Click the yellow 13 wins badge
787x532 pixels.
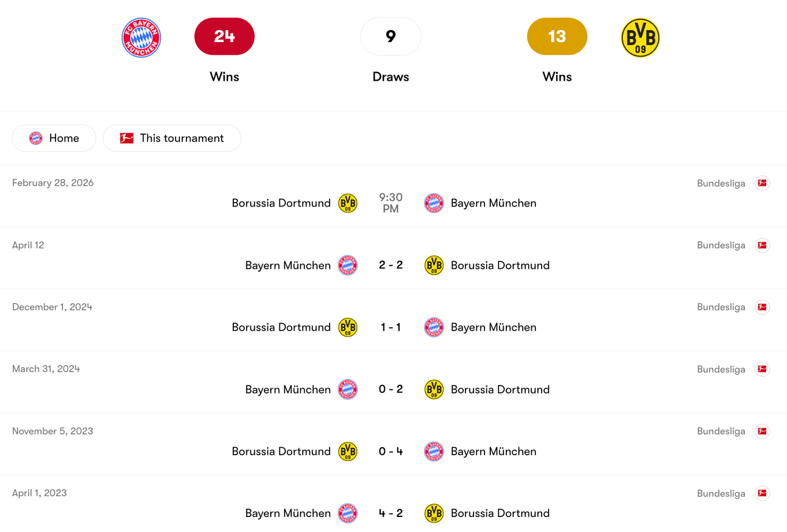[x=557, y=36]
